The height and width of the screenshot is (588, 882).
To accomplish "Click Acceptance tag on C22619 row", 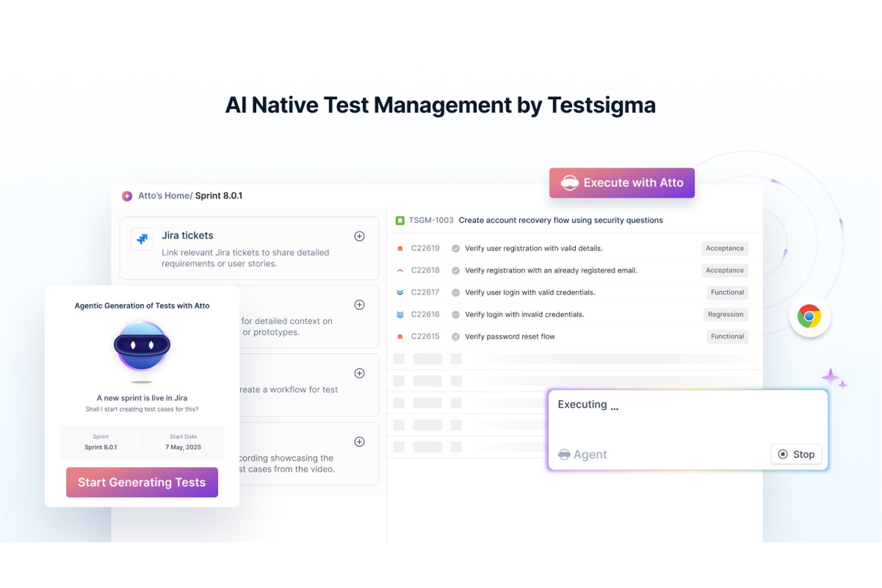I will [725, 248].
